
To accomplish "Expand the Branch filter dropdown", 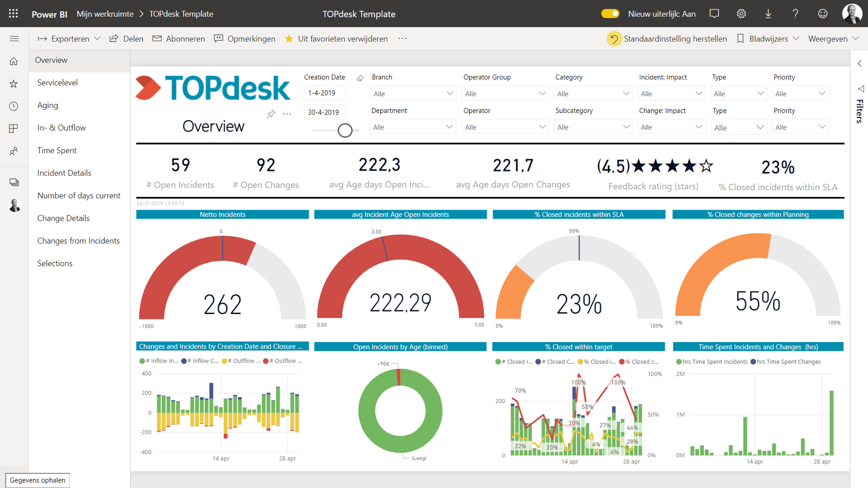I will pyautogui.click(x=413, y=93).
